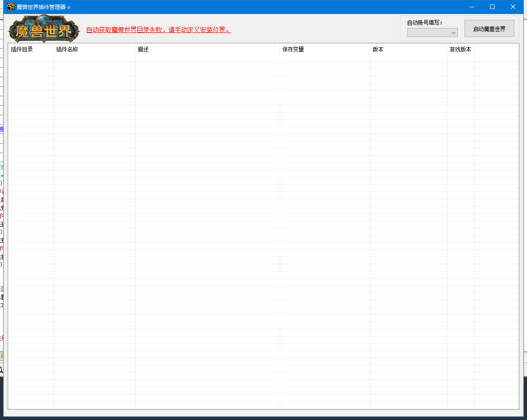Click the 游戏版本 column header
This screenshot has width=527, height=420.
461,49
